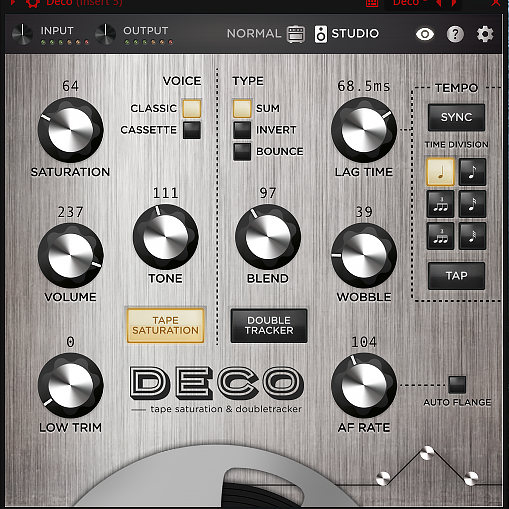509x509 pixels.
Task: Click the tempo SYNC button
Action: click(x=456, y=117)
